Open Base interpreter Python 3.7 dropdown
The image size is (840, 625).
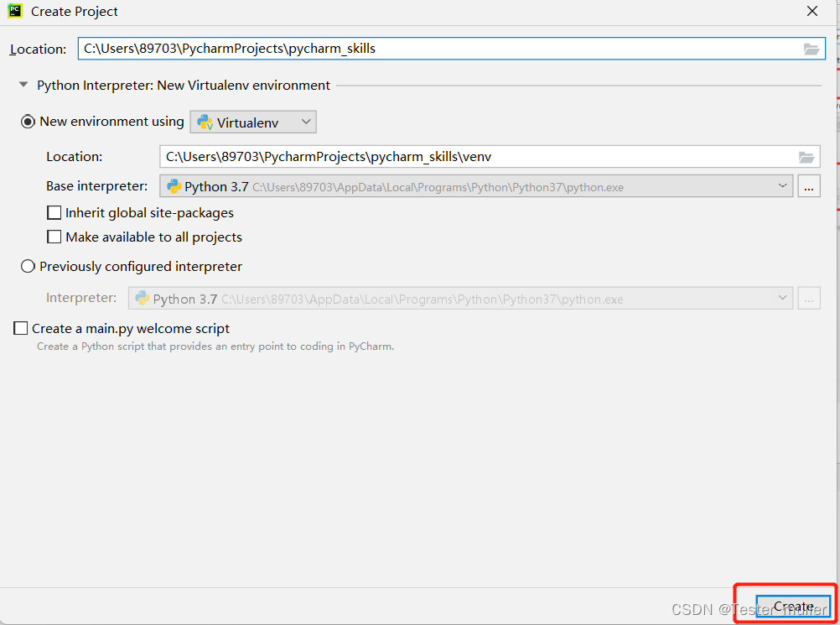[476, 186]
